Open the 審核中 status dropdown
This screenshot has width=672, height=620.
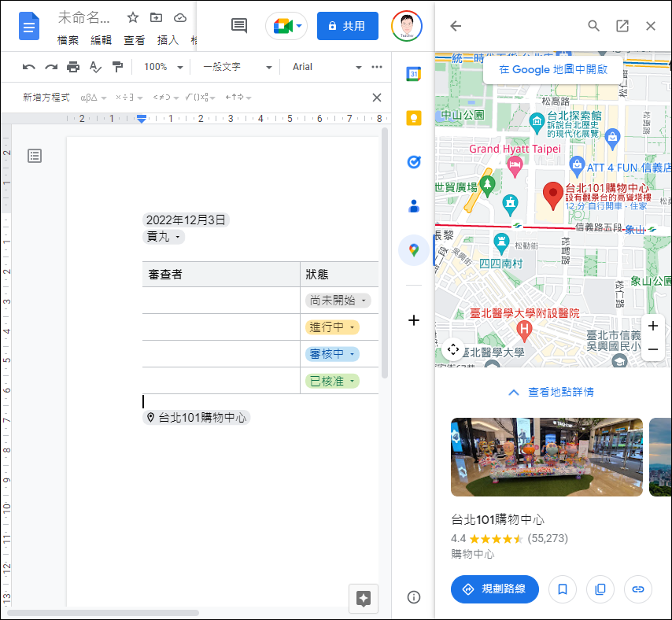(x=332, y=354)
